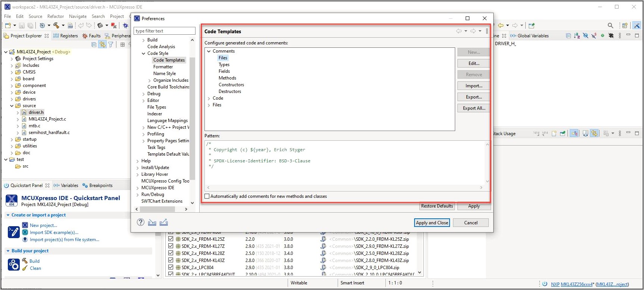Viewport: 644px width, 290px height.
Task: Switch to the Global Variables tab
Action: click(x=529, y=36)
